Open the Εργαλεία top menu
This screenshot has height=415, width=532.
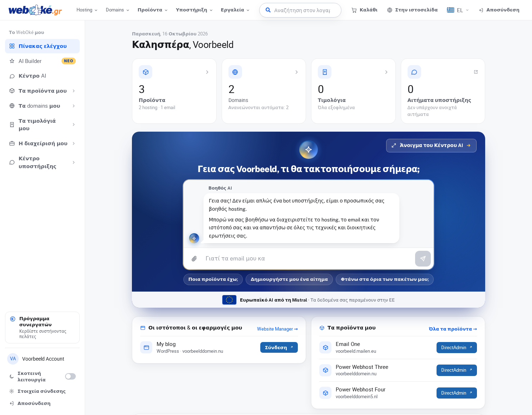click(235, 10)
